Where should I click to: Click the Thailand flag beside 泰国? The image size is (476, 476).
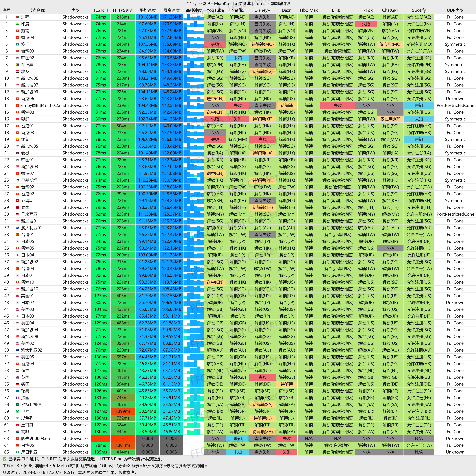pos(17,207)
